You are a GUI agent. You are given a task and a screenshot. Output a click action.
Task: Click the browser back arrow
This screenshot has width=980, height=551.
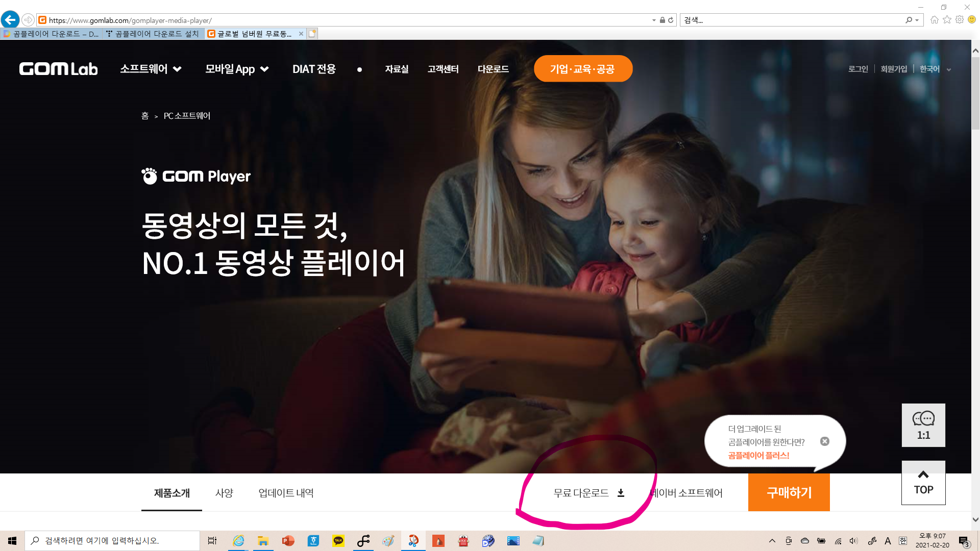10,20
